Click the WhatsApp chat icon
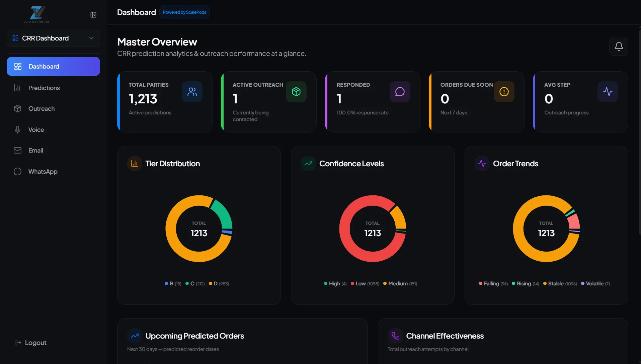 [x=17, y=171]
